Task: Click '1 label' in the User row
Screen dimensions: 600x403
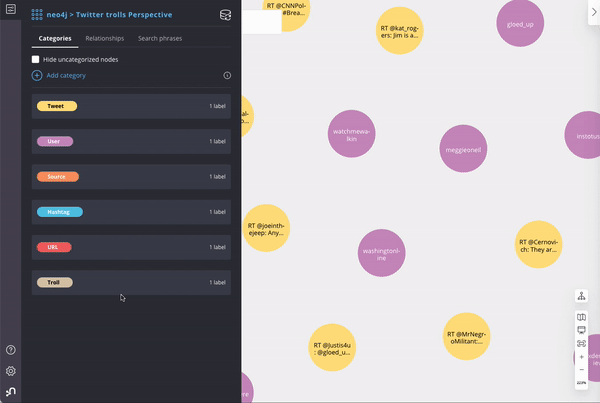Action: pos(217,141)
